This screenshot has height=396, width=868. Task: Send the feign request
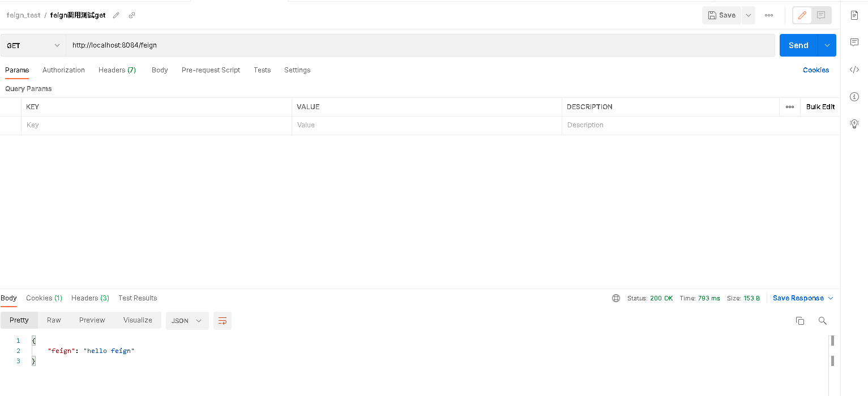(798, 45)
